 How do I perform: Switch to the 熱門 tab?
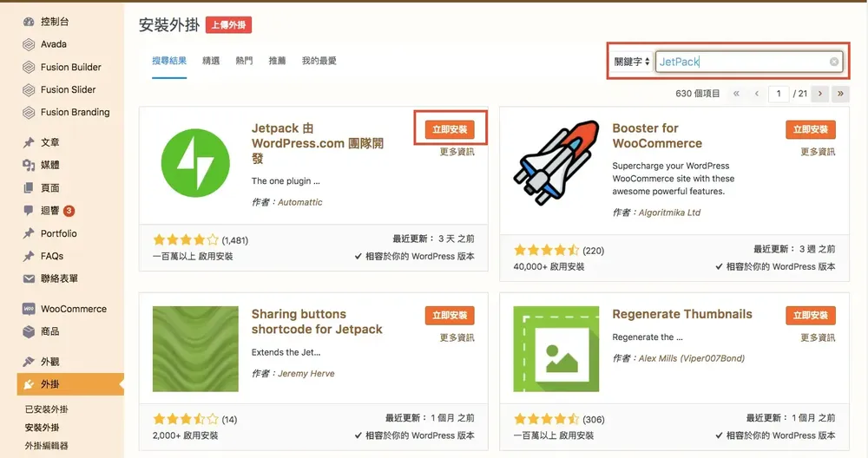244,61
